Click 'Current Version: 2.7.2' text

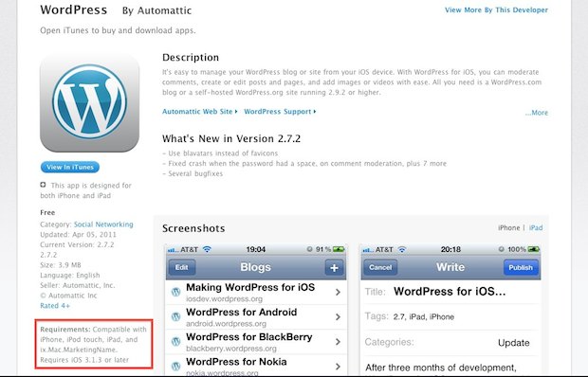click(77, 244)
